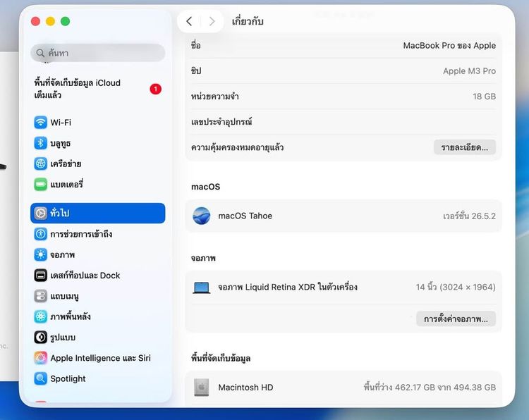Open the Accessibility (การช่วยการเข้าถึง) icon
The width and height of the screenshot is (529, 420).
pos(40,234)
